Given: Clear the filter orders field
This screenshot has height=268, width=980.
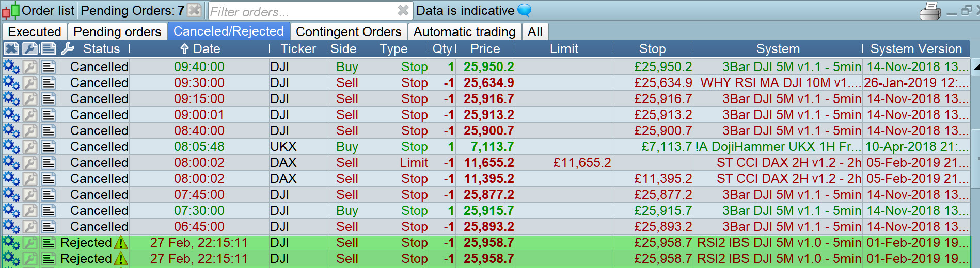Looking at the screenshot, I should (403, 10).
